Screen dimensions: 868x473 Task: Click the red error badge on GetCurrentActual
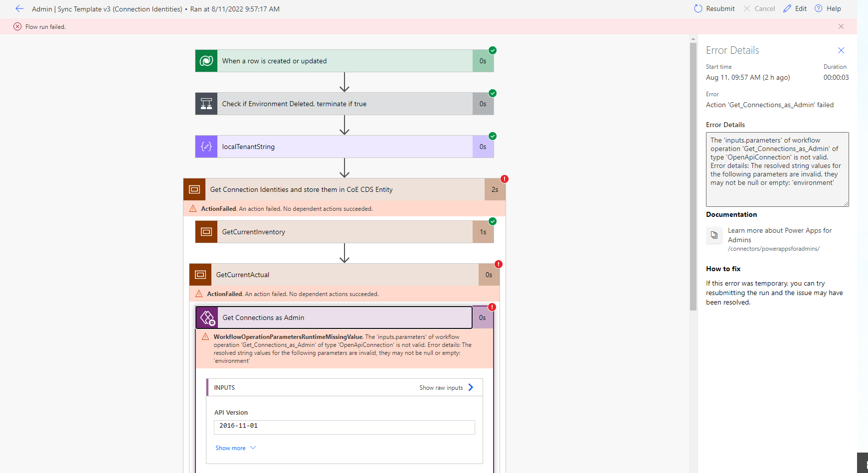[x=500, y=264]
